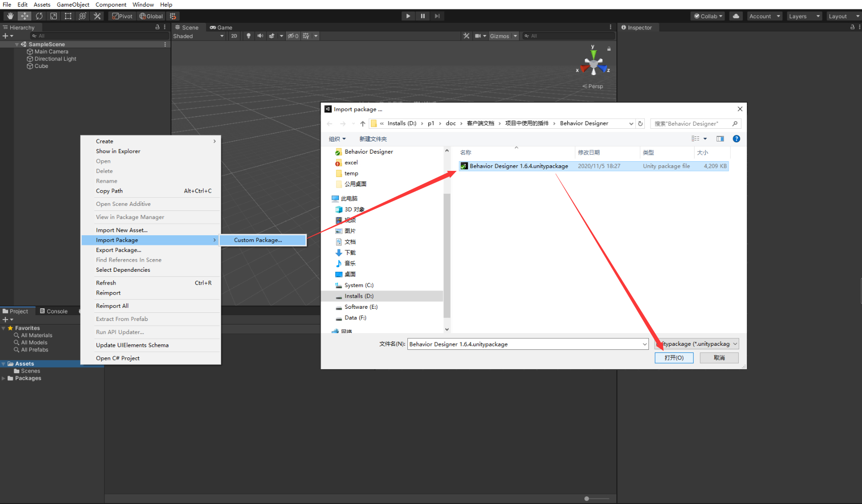Screen dimensions: 862x504
Task: Mute scene audio in the Scene view bar
Action: click(260, 35)
